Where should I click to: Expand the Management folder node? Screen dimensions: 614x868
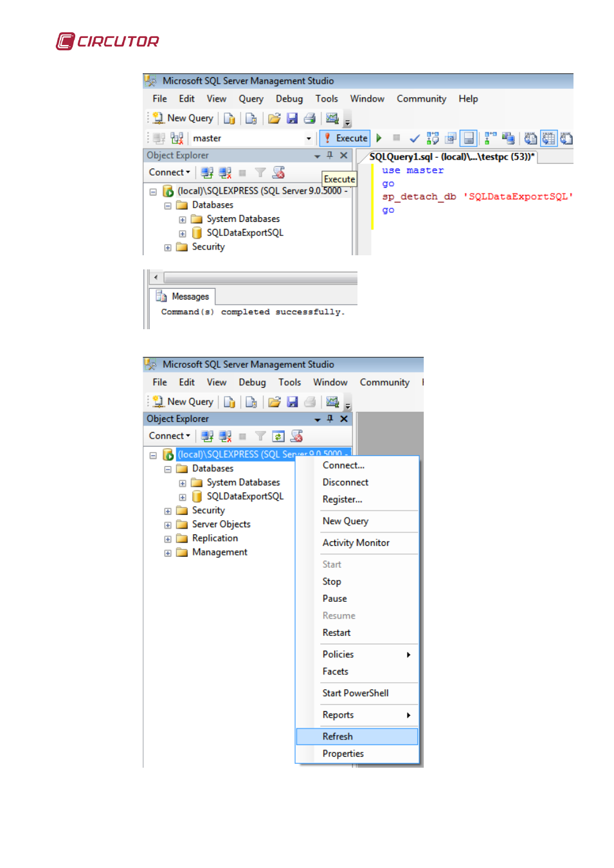(x=168, y=554)
